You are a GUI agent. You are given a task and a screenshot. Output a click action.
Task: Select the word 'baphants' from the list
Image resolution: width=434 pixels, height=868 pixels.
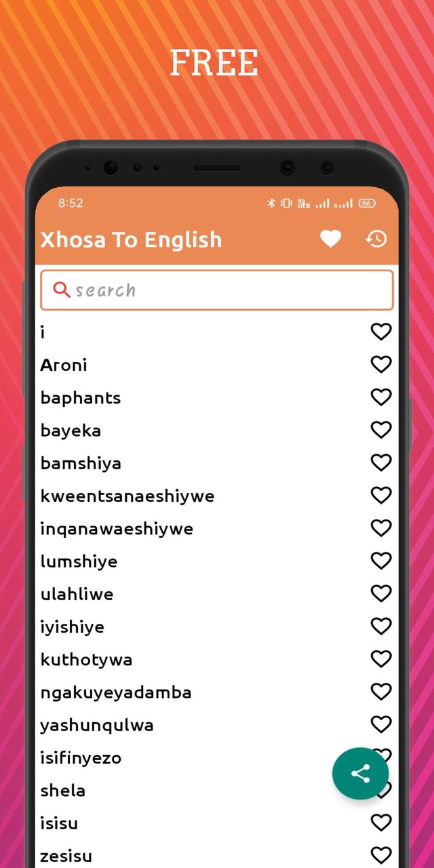tap(80, 397)
